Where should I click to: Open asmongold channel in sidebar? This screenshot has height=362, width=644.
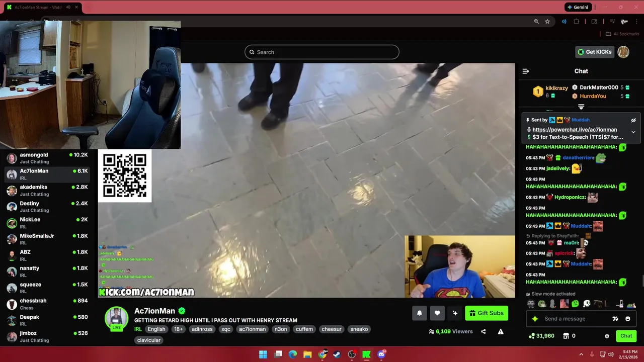[48, 158]
